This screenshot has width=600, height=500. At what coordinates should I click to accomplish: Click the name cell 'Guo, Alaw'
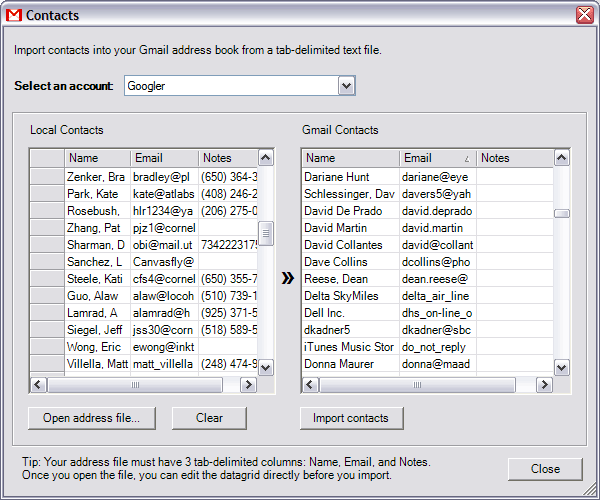98,296
